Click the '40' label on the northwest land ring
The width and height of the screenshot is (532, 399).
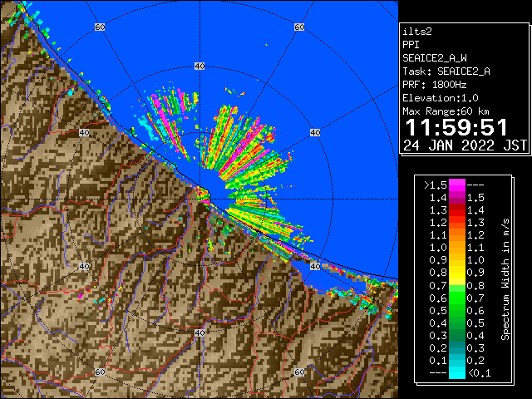point(84,133)
